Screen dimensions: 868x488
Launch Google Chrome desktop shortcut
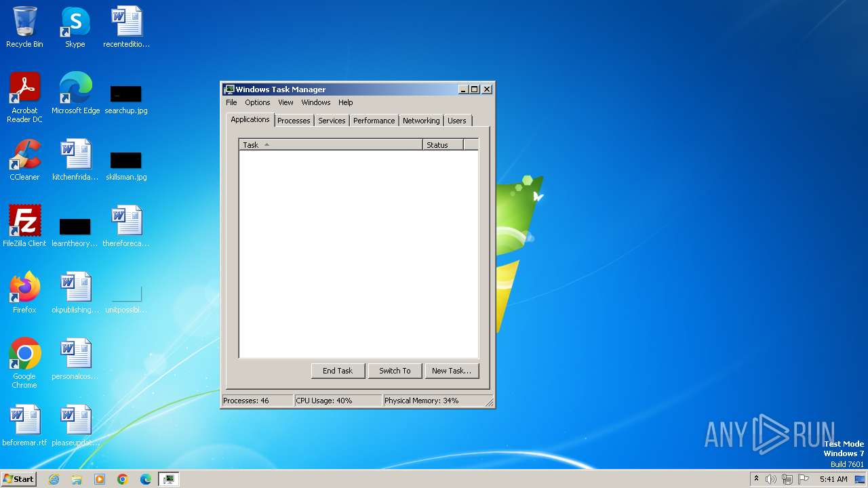tap(24, 363)
